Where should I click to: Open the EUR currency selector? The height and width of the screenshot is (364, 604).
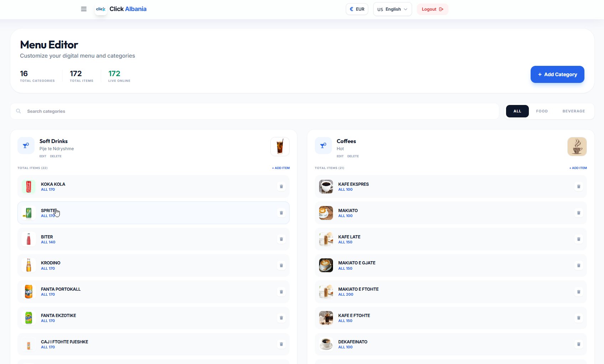click(357, 9)
